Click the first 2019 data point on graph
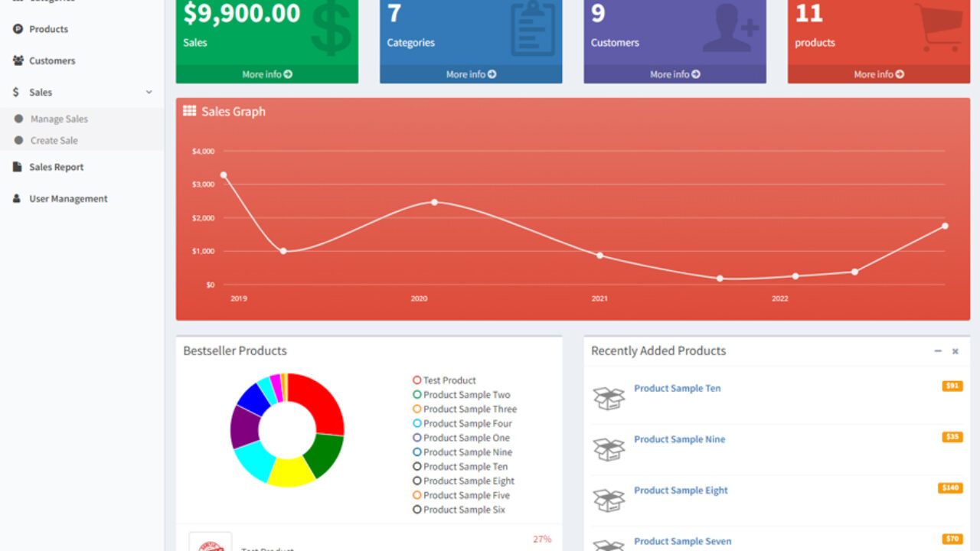 pyautogui.click(x=224, y=175)
